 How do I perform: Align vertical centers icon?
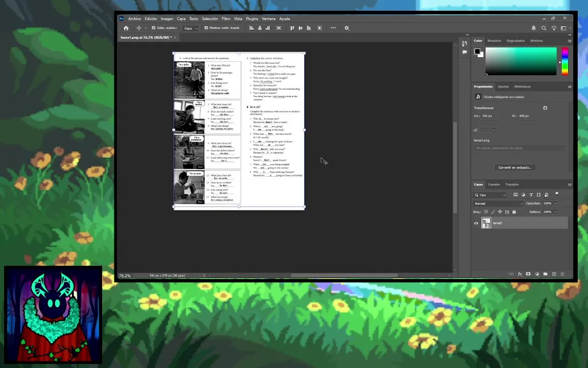tap(300, 28)
